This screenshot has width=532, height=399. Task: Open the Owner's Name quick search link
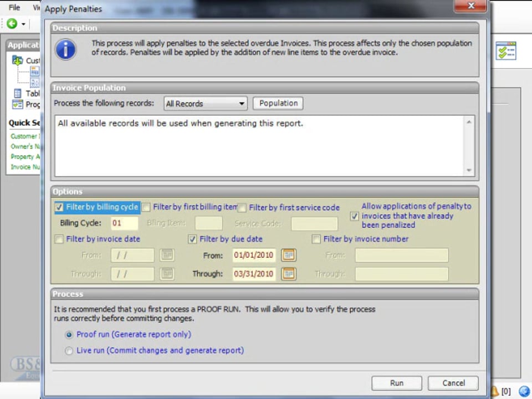click(x=25, y=146)
